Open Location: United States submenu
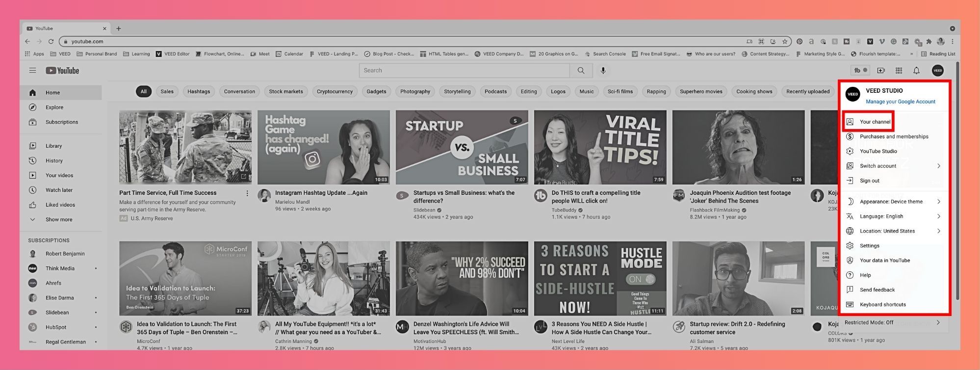980x370 pixels. click(x=894, y=231)
